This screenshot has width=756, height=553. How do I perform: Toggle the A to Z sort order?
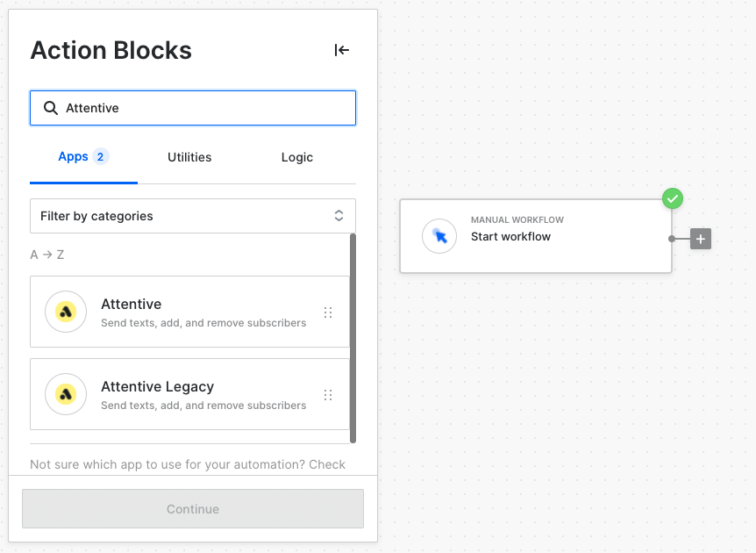coord(46,255)
